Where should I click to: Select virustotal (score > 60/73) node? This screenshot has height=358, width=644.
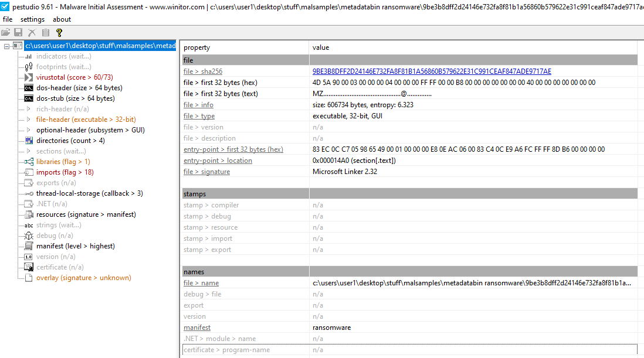(74, 77)
